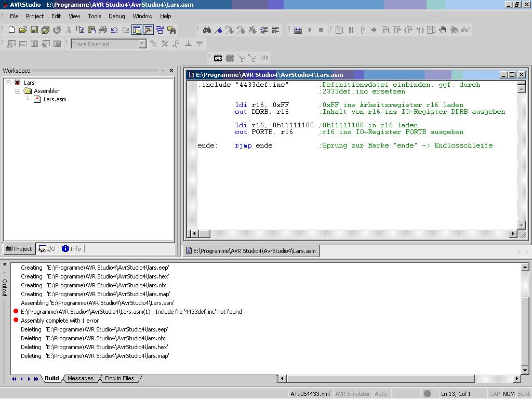Toggle bookmark with blue flag icon
Viewport: 532px width, 399px height.
tap(219, 30)
